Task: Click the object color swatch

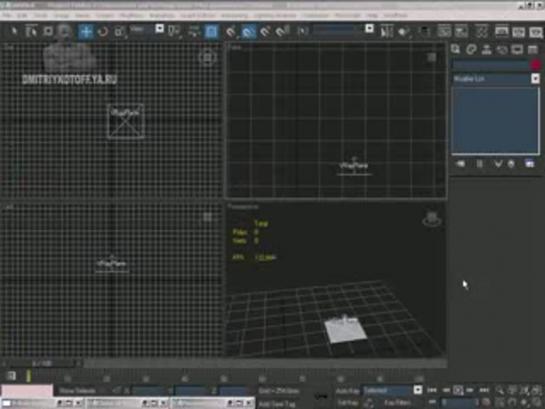Action: (x=536, y=65)
